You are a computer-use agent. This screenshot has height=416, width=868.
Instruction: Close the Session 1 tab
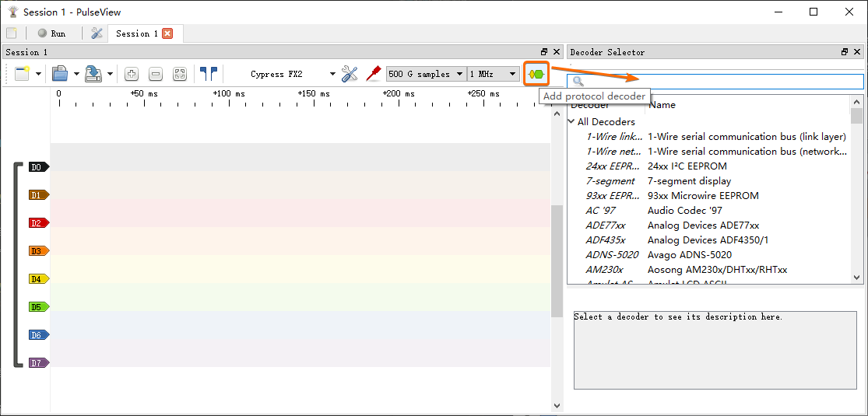pos(167,33)
